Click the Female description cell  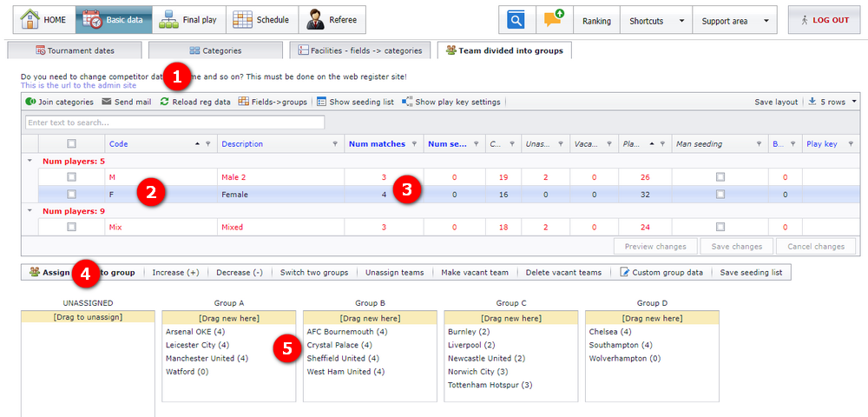click(280, 195)
